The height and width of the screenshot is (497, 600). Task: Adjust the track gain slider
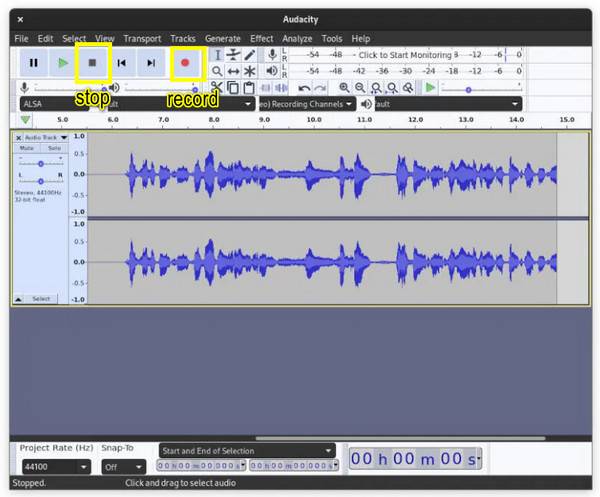tap(41, 164)
